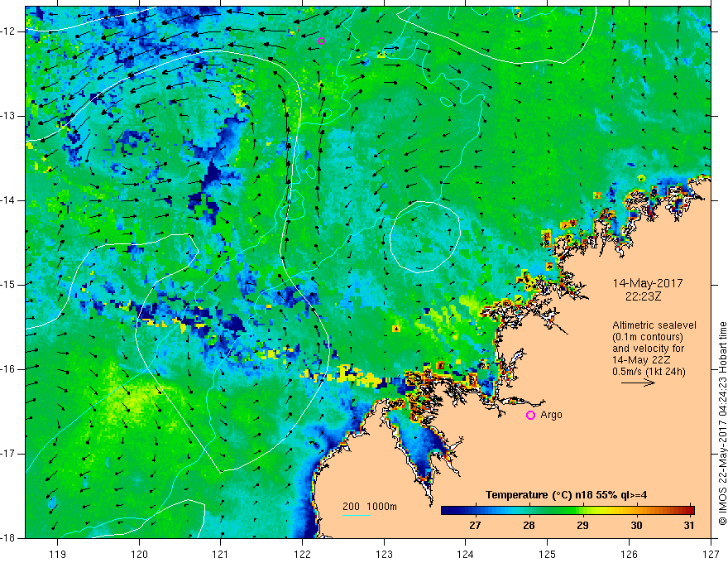Click the cyan 200m isobath legend line
The width and height of the screenshot is (728, 563).
coord(357,515)
